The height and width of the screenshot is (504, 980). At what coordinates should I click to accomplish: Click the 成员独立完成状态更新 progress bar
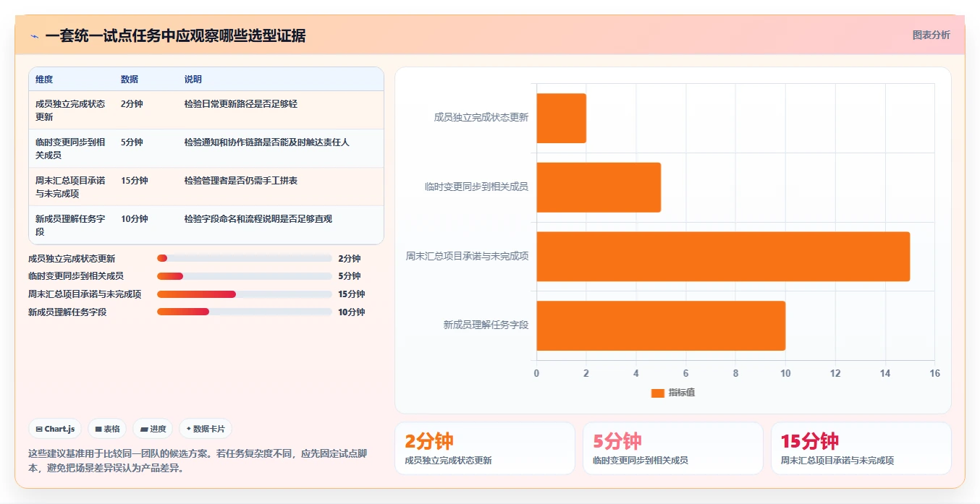[245, 258]
